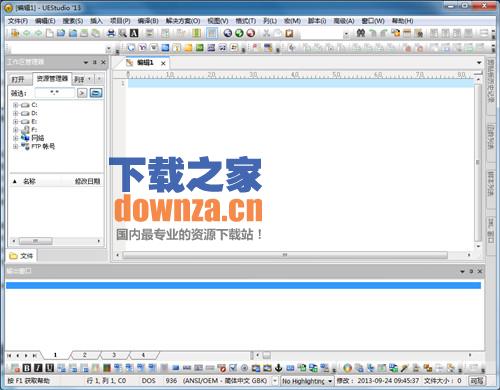Click the checkbox form icon in bottom toolbar
The width and height of the screenshot is (500, 390).
click(233, 368)
